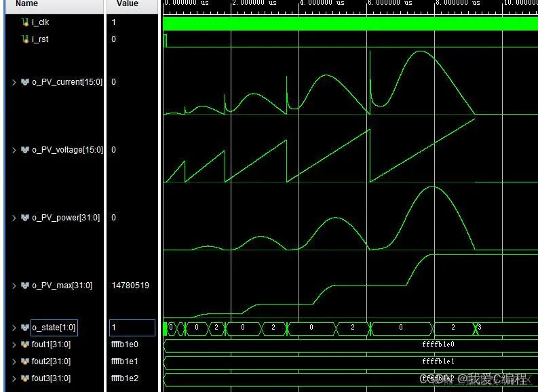Select the fout2[31:0] signal name

coord(51,361)
